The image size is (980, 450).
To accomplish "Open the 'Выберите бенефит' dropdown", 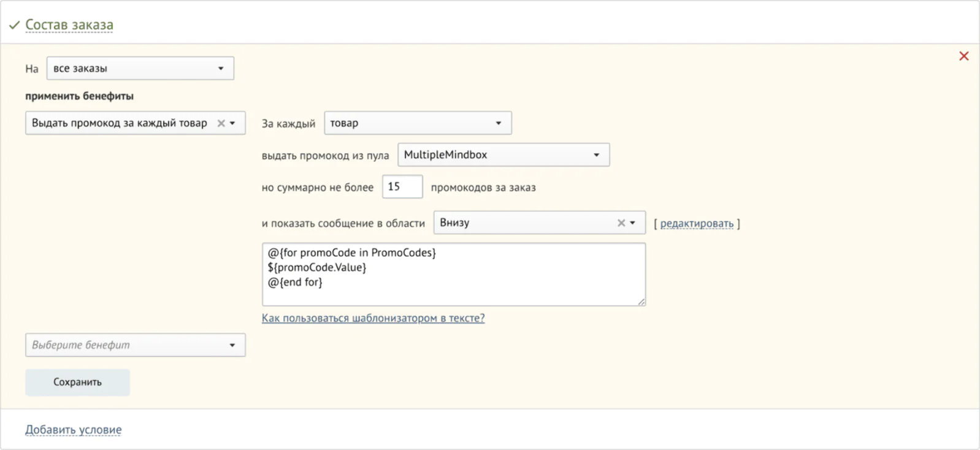I will 136,345.
